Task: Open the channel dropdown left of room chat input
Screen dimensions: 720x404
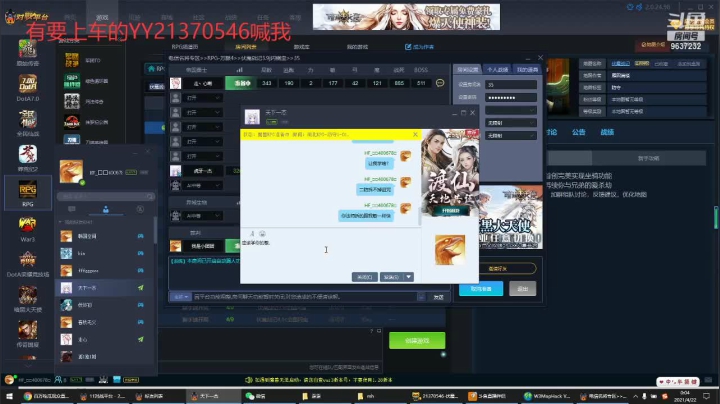Action: [180, 297]
